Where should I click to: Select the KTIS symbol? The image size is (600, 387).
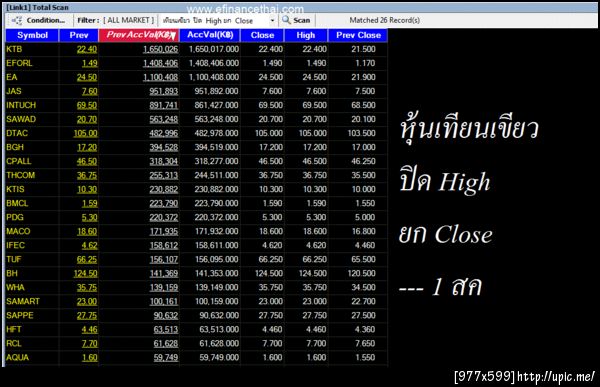point(15,189)
